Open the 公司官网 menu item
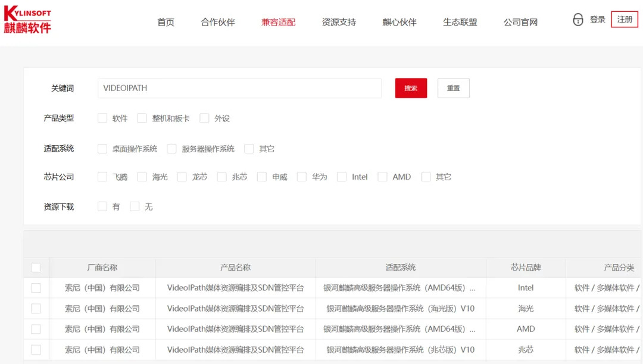The height and width of the screenshot is (364, 643). 520,22
